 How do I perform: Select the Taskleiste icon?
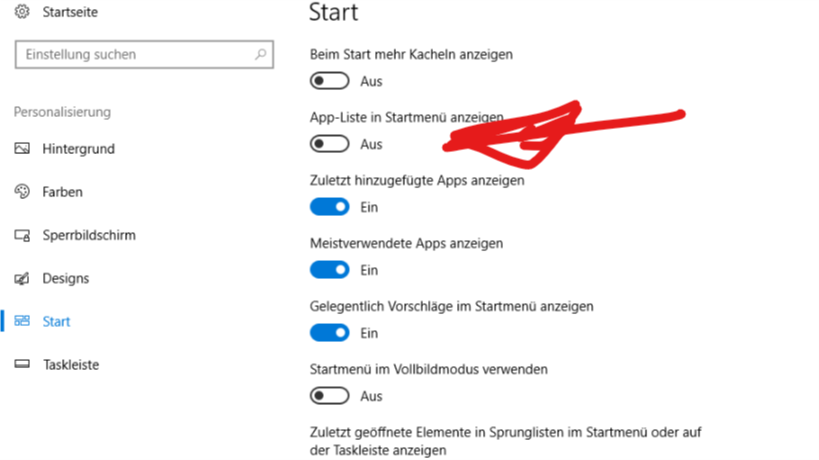click(22, 364)
